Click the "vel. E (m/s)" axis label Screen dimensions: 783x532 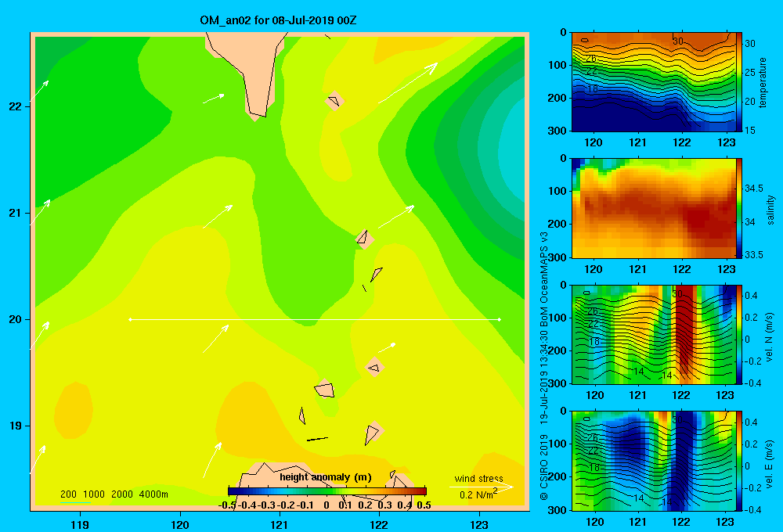pos(770,463)
